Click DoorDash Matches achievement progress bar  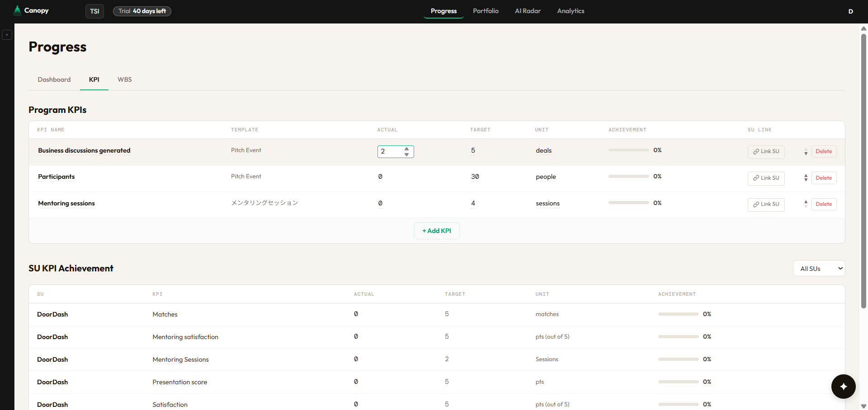(x=678, y=314)
